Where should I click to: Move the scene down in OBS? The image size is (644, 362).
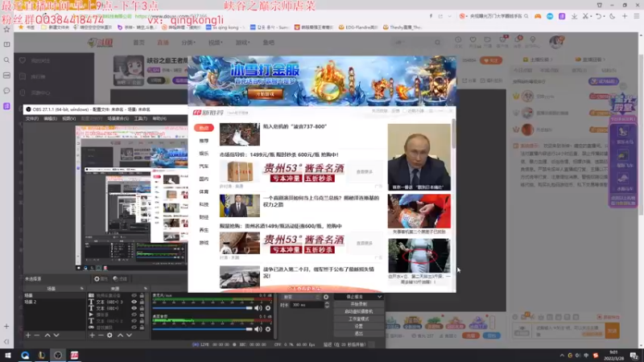pos(56,335)
